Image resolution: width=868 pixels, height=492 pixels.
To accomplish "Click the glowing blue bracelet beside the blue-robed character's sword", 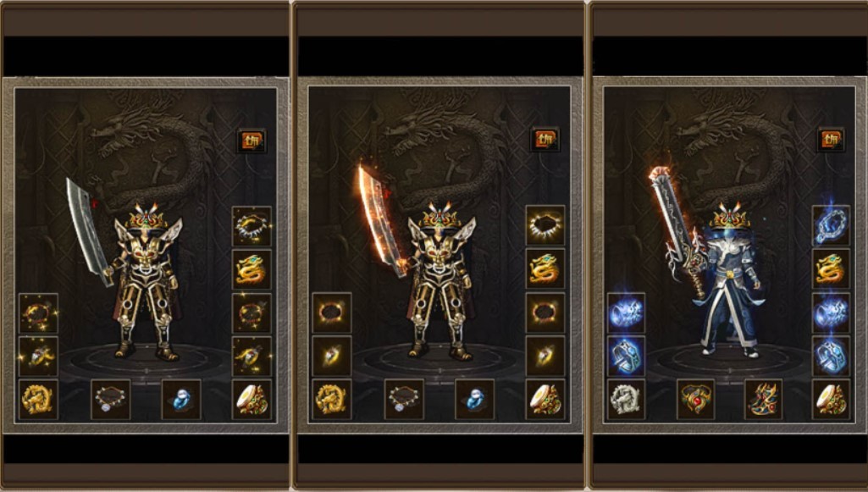I will coord(626,312).
